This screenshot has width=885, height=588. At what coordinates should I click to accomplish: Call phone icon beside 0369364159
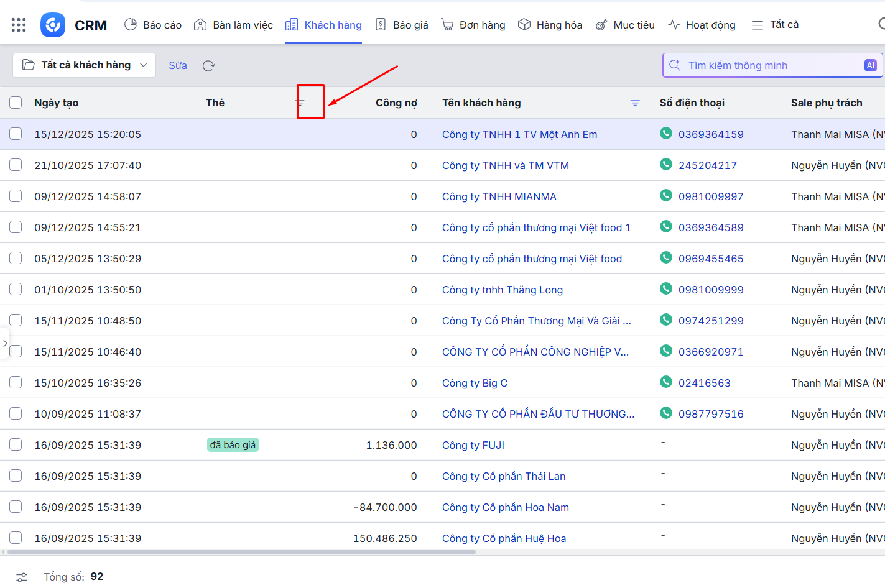665,134
